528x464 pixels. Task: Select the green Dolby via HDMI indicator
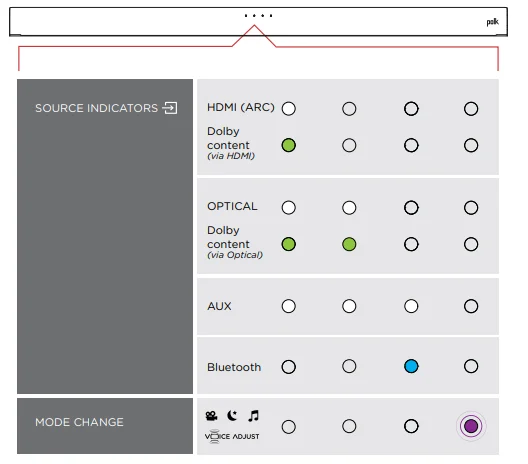(x=289, y=145)
